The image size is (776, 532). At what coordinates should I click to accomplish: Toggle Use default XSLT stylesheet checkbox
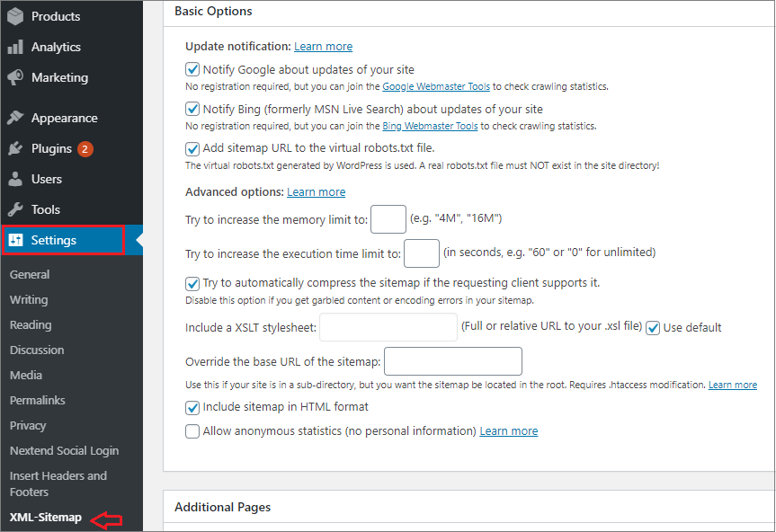click(653, 327)
